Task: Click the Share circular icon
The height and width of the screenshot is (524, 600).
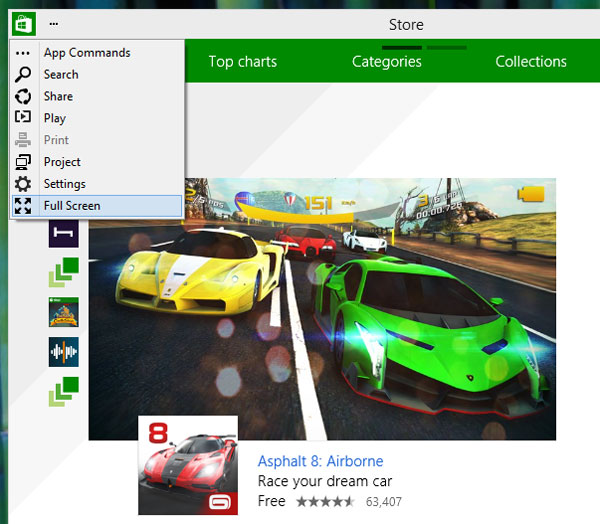Action: coord(23,96)
